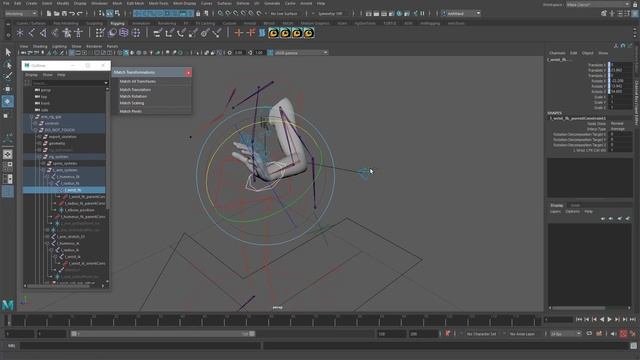640x360 pixels.
Task: Click the playback range slider bar
Action: tap(163, 334)
